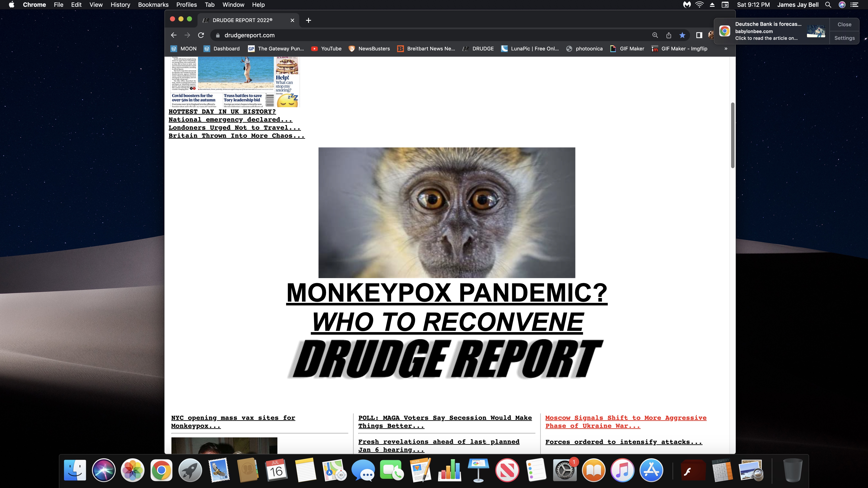Open the File menu
Viewport: 868px width, 488px height.
[x=59, y=5]
